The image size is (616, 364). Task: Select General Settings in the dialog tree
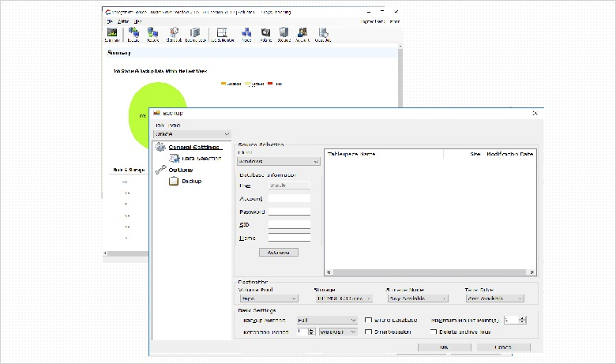tap(194, 147)
